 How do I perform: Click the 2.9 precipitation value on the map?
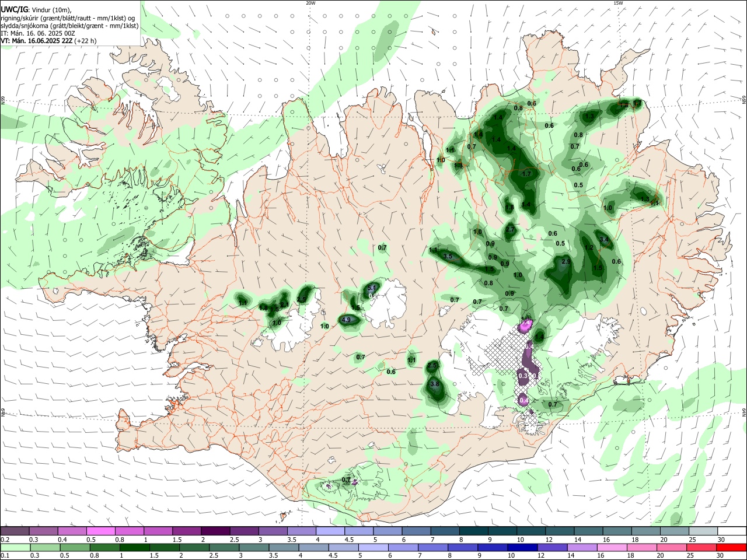[566, 261]
